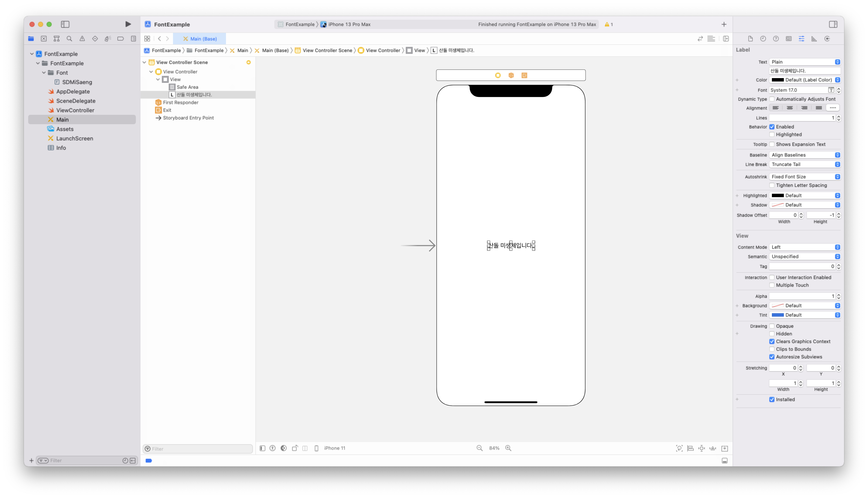Toggle User Interaction Enabled checkbox
868x498 pixels.
772,277
